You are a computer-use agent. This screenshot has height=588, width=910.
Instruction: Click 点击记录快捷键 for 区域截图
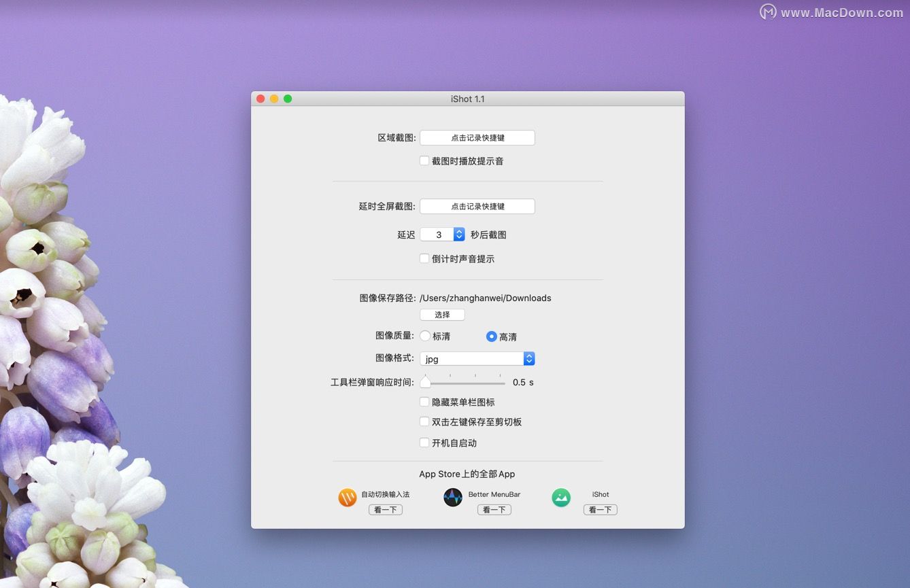(x=477, y=137)
